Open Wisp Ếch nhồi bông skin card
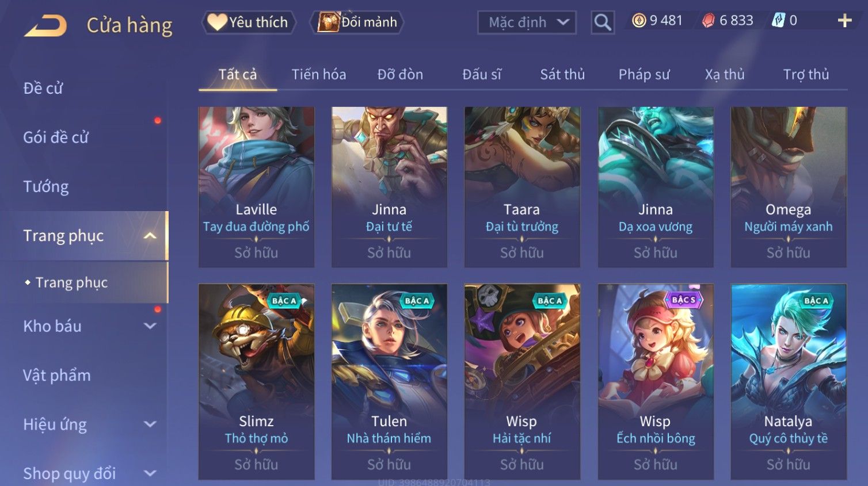Image resolution: width=868 pixels, height=486 pixels. point(656,381)
